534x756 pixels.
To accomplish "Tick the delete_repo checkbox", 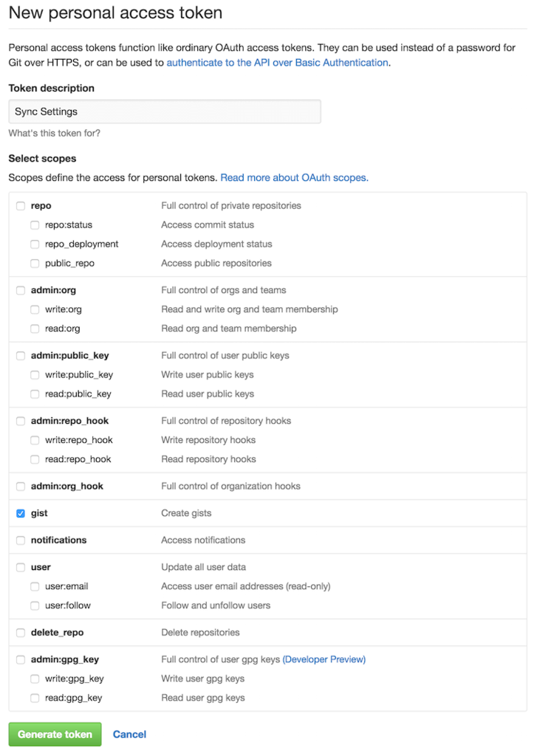I will (x=21, y=633).
